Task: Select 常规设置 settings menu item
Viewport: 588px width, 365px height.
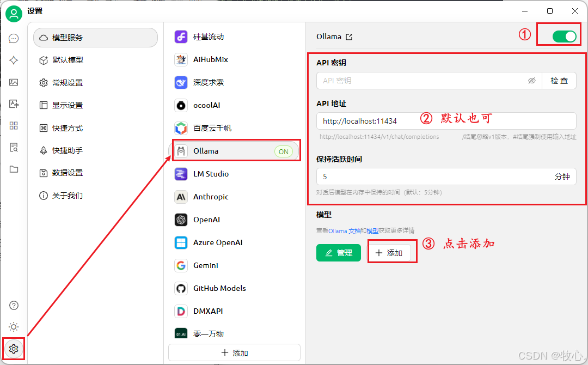Action: (96, 83)
